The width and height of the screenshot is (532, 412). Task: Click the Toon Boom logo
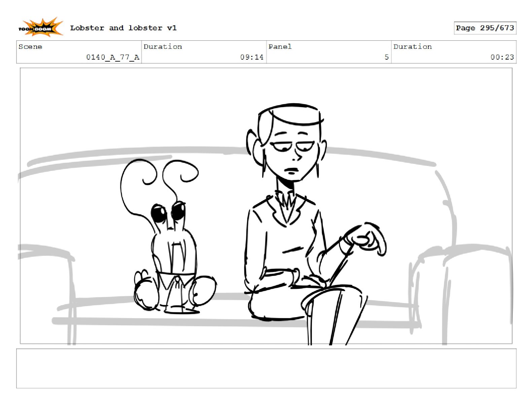click(40, 27)
